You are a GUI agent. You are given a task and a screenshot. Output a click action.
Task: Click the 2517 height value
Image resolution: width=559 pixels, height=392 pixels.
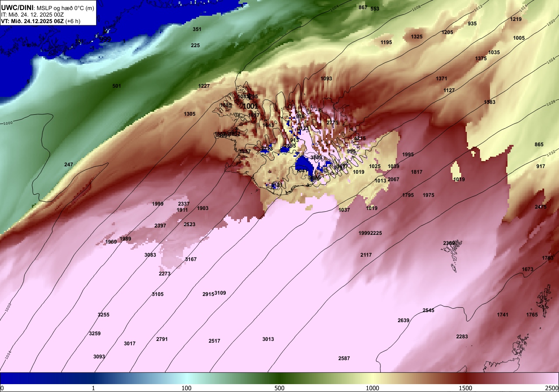214,341
